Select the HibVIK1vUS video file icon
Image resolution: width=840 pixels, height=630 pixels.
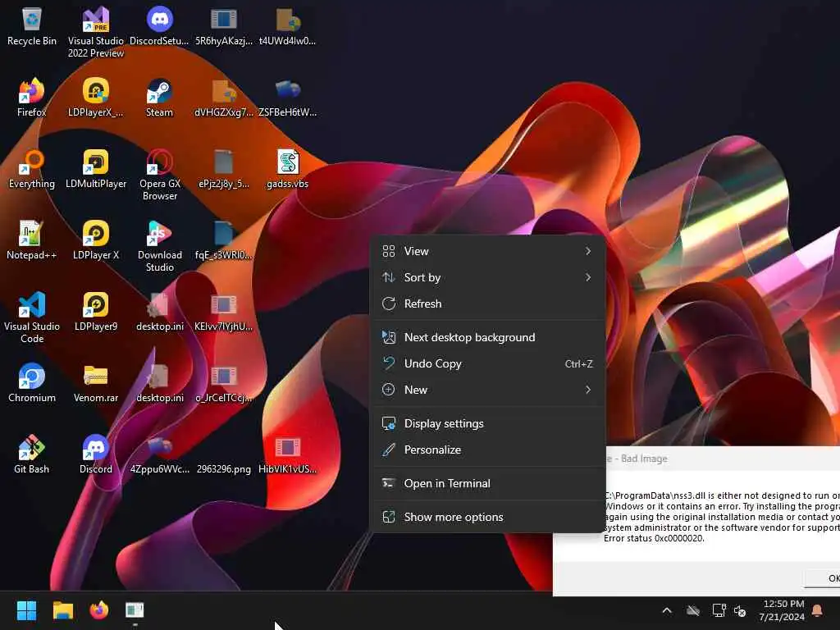[x=288, y=454]
